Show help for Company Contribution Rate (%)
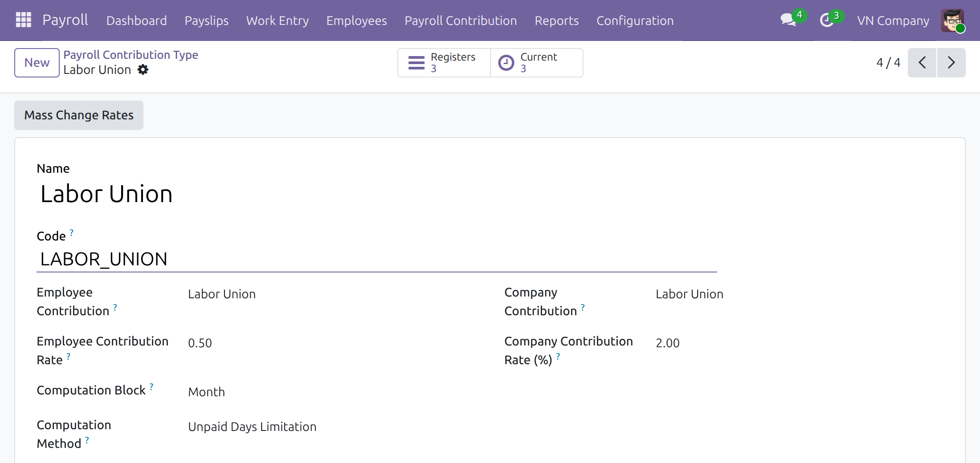The height and width of the screenshot is (463, 980). click(x=558, y=356)
